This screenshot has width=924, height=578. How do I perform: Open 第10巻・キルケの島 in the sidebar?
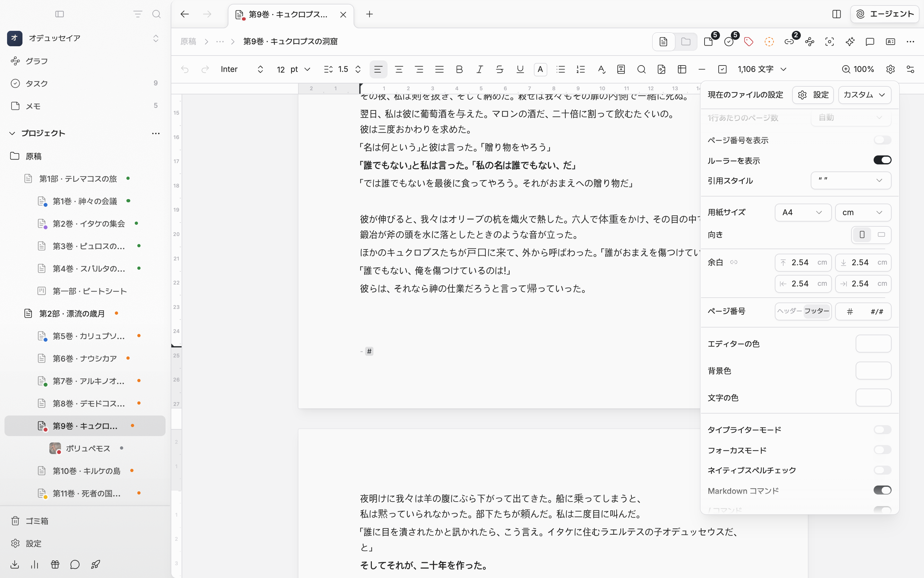(x=85, y=470)
